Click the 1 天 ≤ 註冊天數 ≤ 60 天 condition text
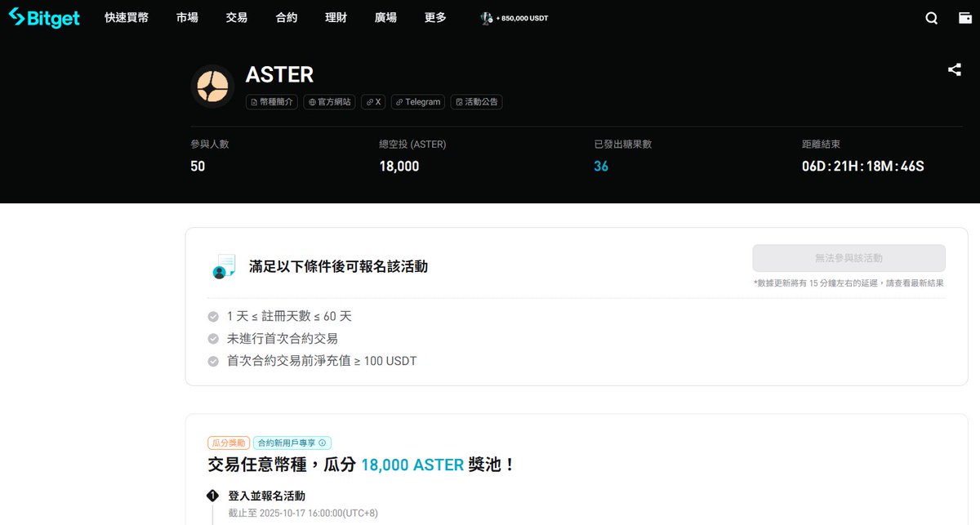 coord(289,316)
